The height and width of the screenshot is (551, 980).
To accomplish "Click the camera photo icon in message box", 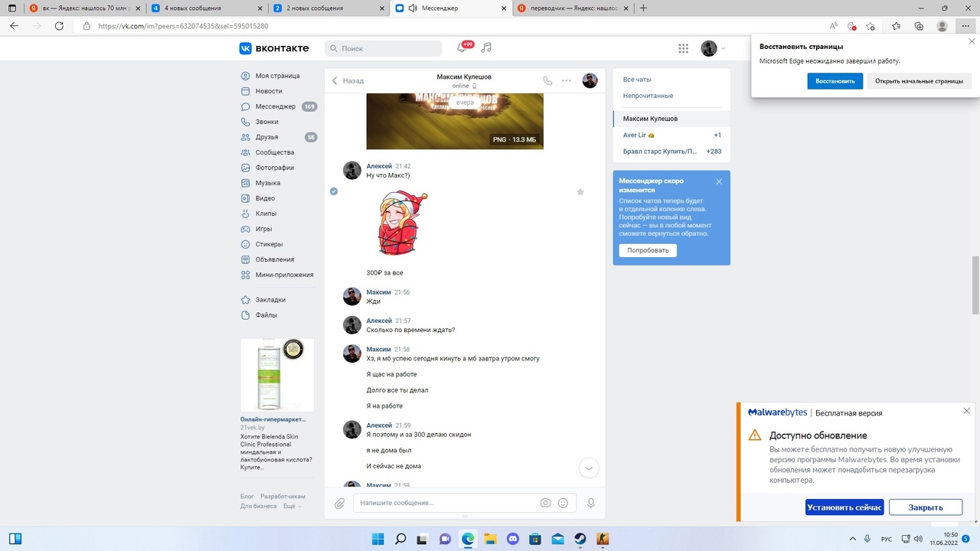I will (x=545, y=503).
